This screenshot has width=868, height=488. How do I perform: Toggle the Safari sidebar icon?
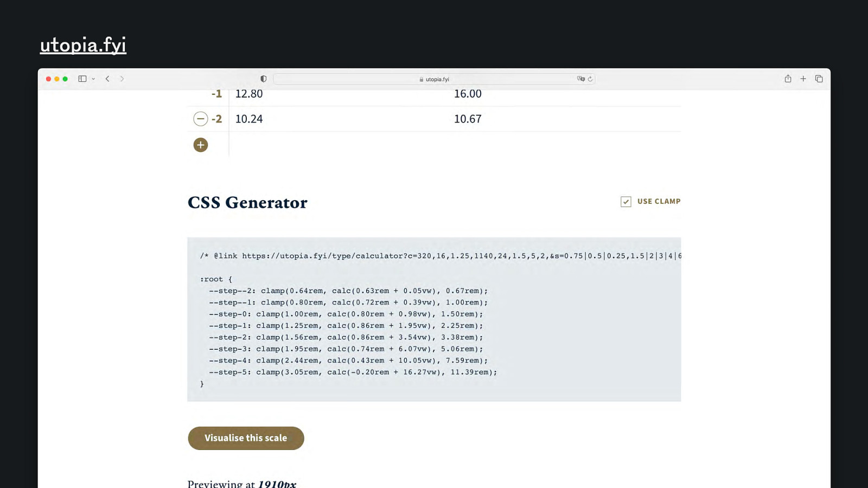tap(82, 79)
